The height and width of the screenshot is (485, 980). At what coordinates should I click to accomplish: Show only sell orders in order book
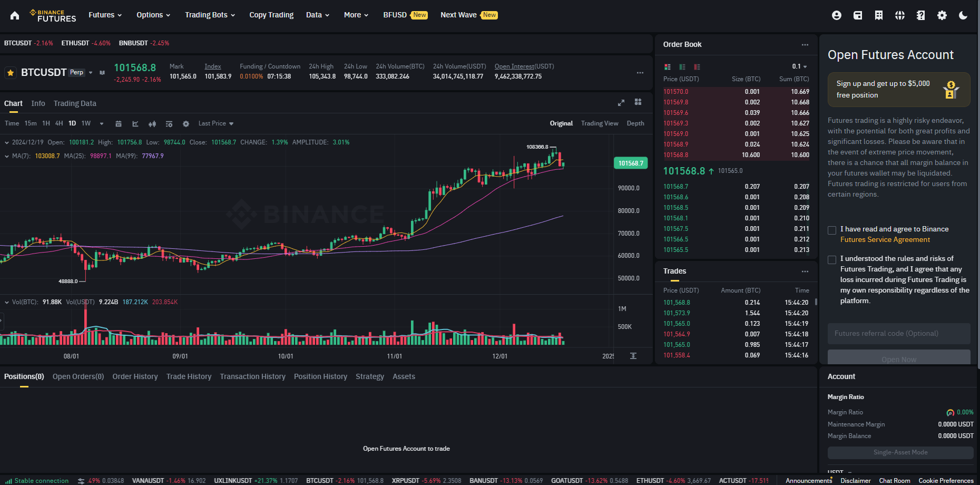pyautogui.click(x=697, y=67)
